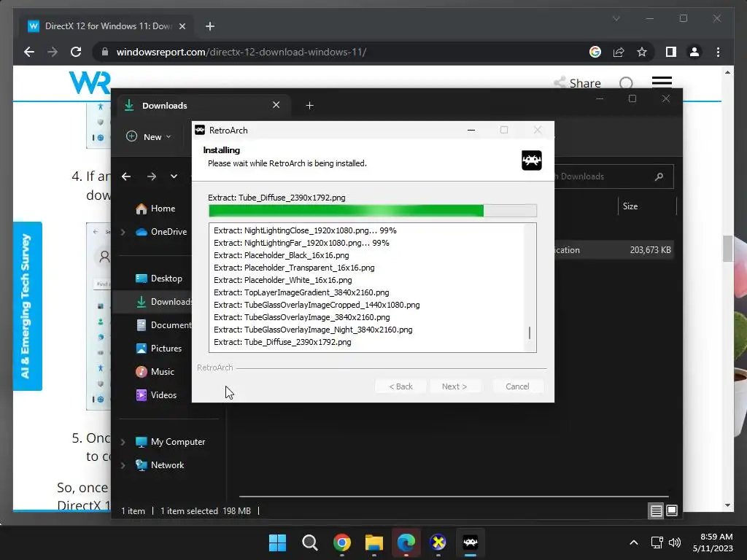Click the Chrome address bar URL
The width and height of the screenshot is (747, 560).
point(241,52)
